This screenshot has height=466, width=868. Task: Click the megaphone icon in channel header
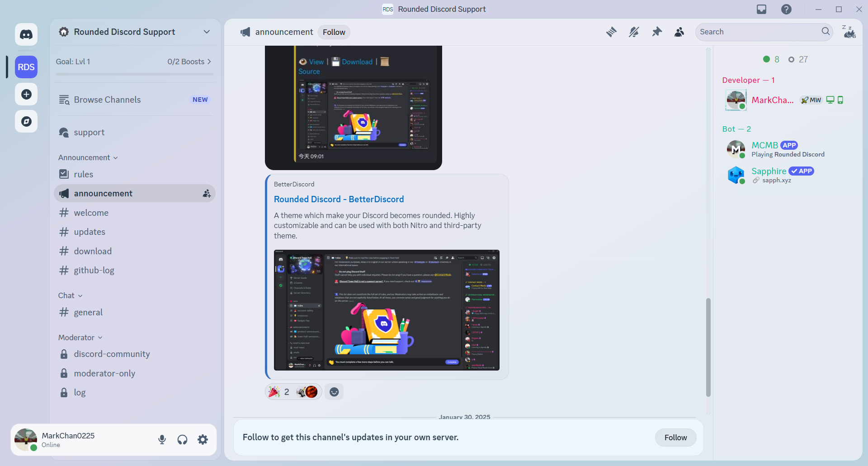click(x=245, y=32)
